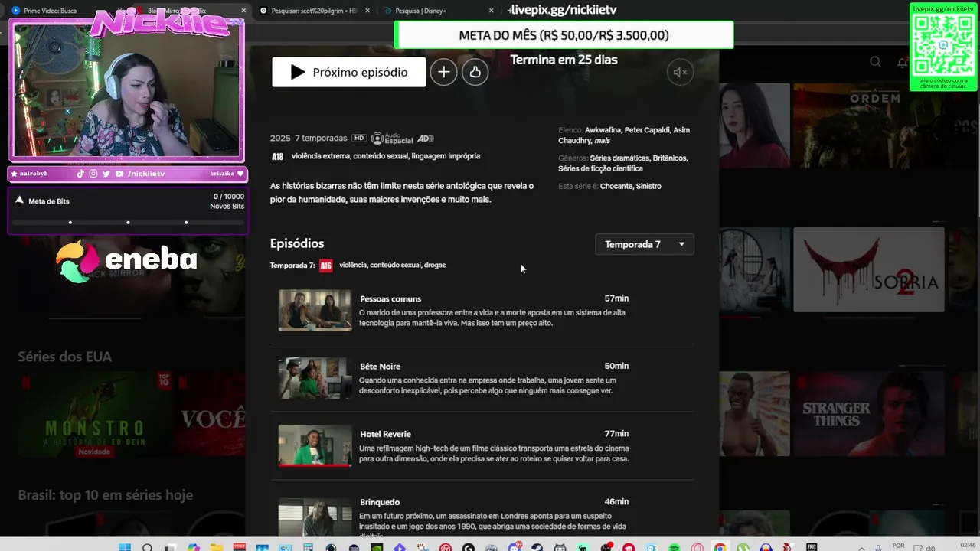Viewport: 980px width, 551px height.
Task: Show hidden system tray icons
Action: [x=861, y=548]
